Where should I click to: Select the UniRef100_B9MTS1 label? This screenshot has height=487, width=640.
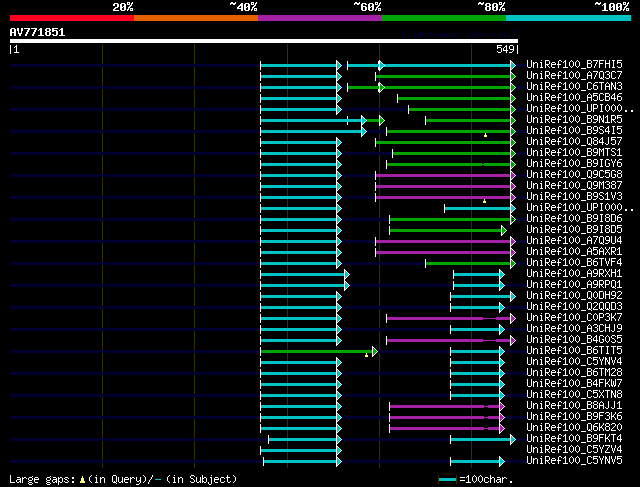point(574,152)
